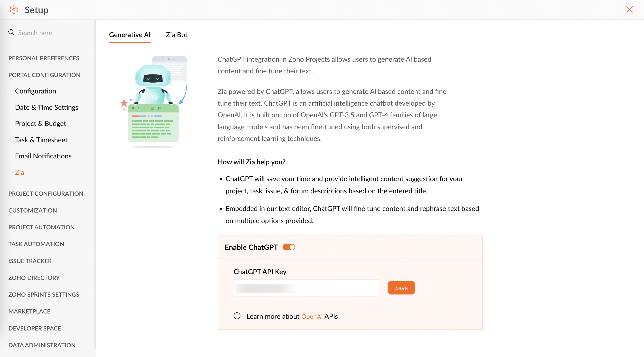Open Email Notifications settings

tap(43, 156)
